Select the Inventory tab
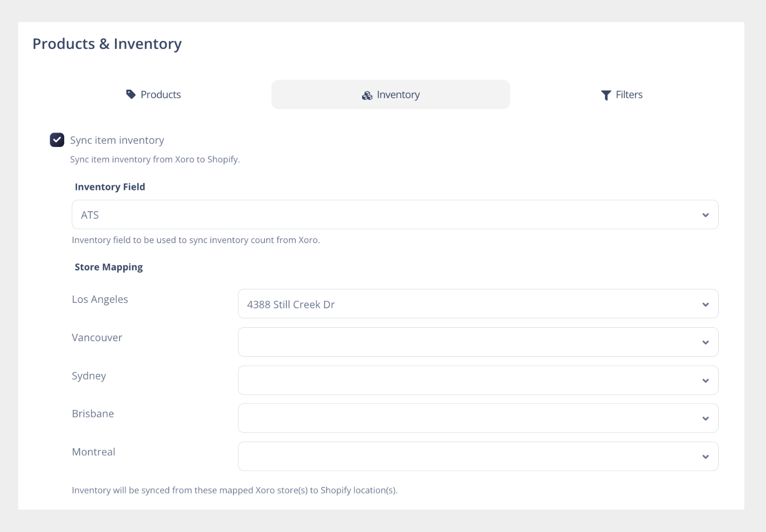766x532 pixels. pyautogui.click(x=390, y=95)
